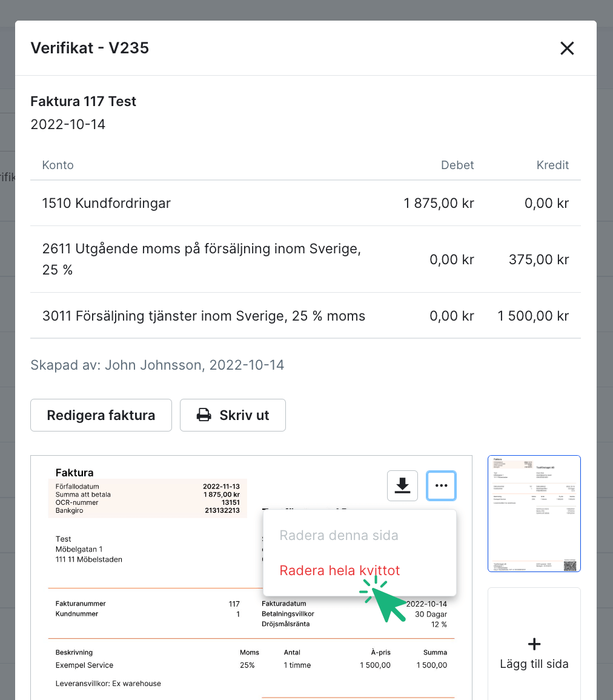Click the Skapad av John Johnsson text
Viewport: 613px width, 700px height.
tap(157, 365)
